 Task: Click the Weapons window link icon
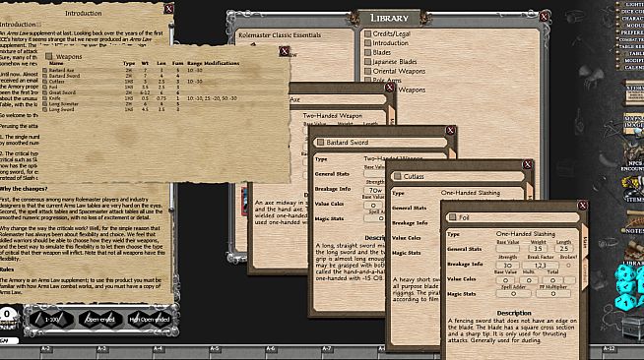tap(49, 56)
